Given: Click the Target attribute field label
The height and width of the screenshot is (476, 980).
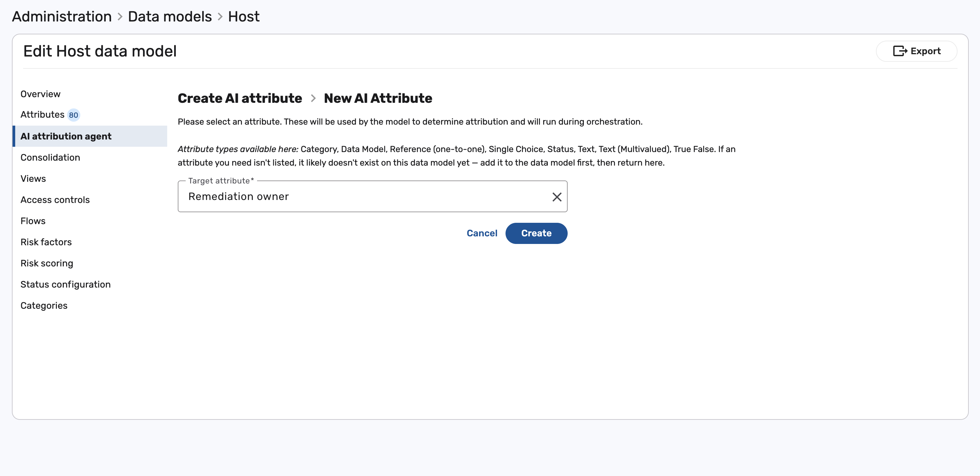Looking at the screenshot, I should [x=221, y=181].
